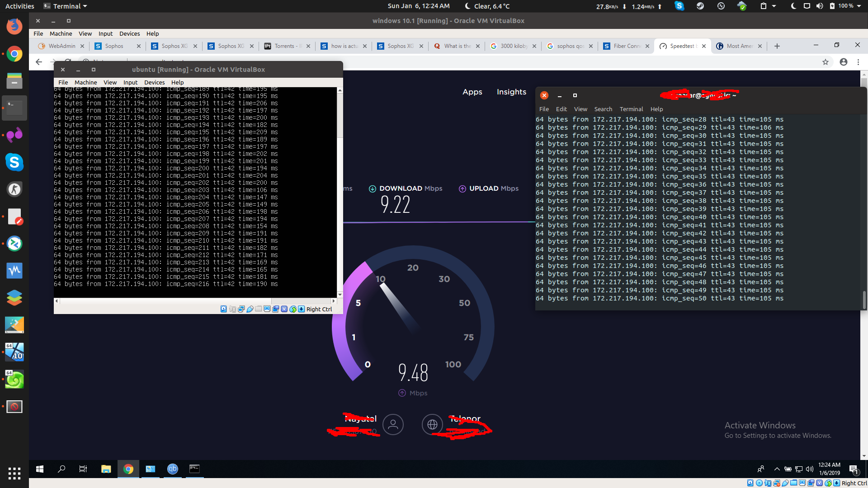Open a new Chrome tab
The width and height of the screenshot is (868, 488).
pyautogui.click(x=777, y=46)
